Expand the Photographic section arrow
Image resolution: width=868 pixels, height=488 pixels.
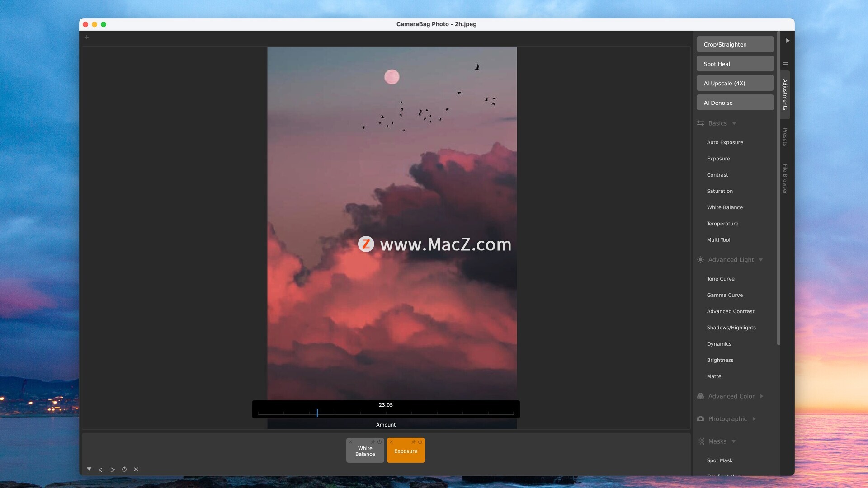point(754,419)
